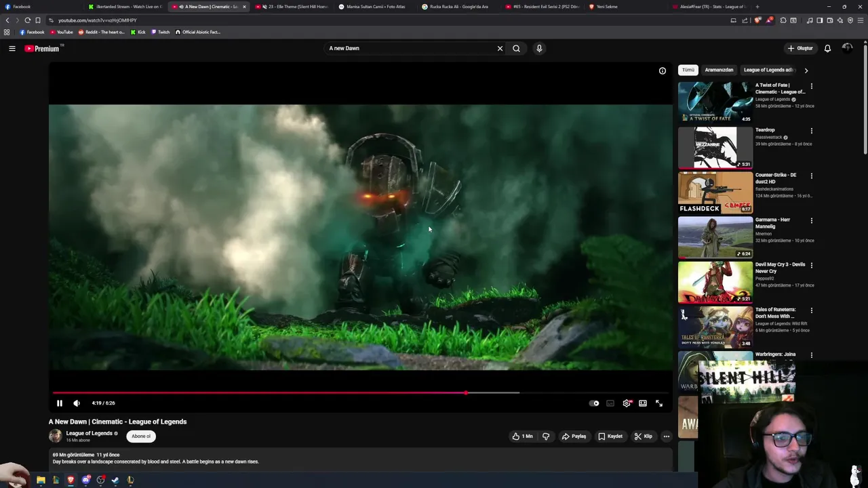
Task: Clear the search box with the X
Action: click(x=500, y=48)
